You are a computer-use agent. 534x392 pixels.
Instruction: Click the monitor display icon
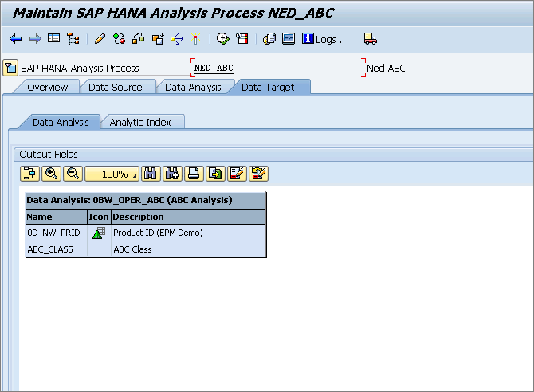tap(289, 39)
